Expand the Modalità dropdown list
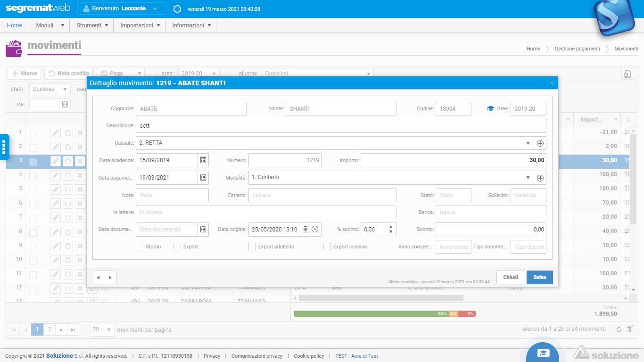 [x=528, y=178]
